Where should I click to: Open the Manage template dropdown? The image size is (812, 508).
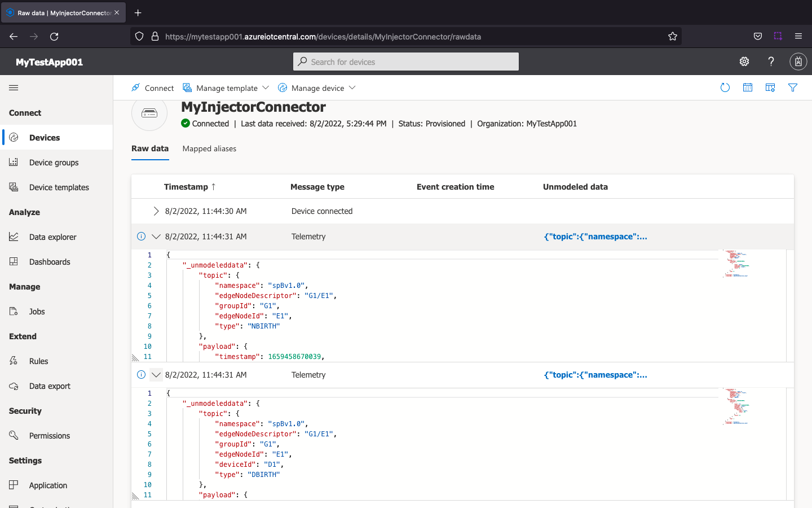(226, 88)
